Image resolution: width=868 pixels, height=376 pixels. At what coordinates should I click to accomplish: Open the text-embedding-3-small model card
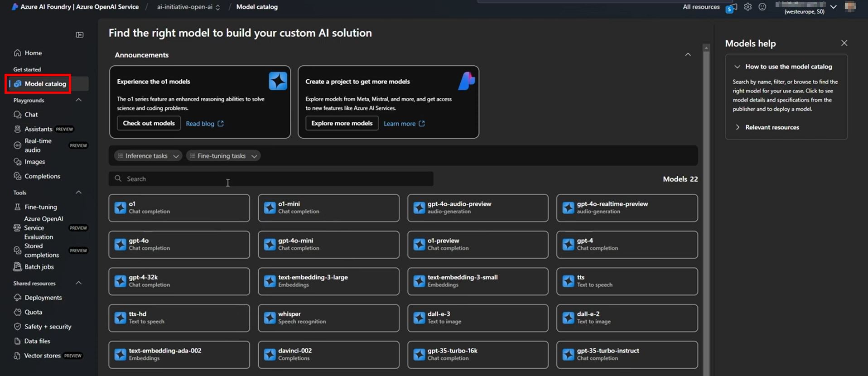click(x=478, y=281)
